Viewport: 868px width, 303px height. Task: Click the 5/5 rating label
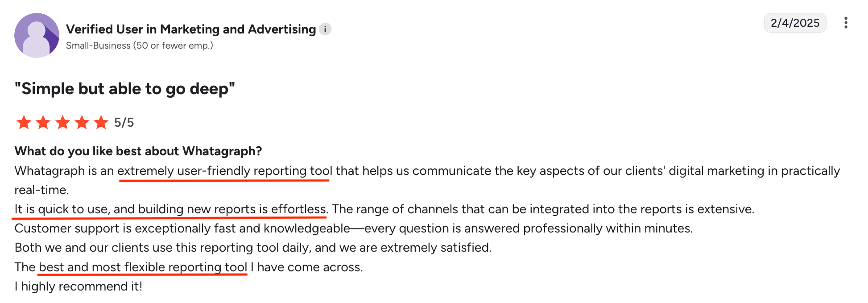point(124,122)
